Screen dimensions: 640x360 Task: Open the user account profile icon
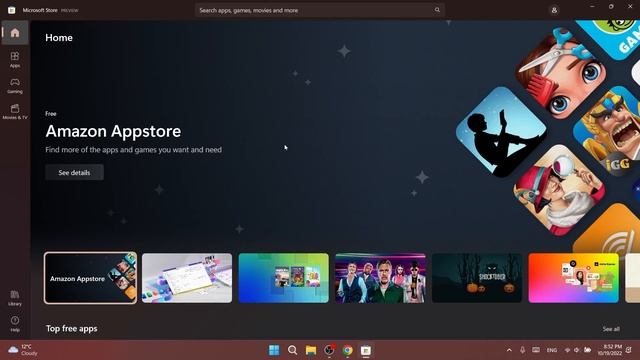pos(554,10)
